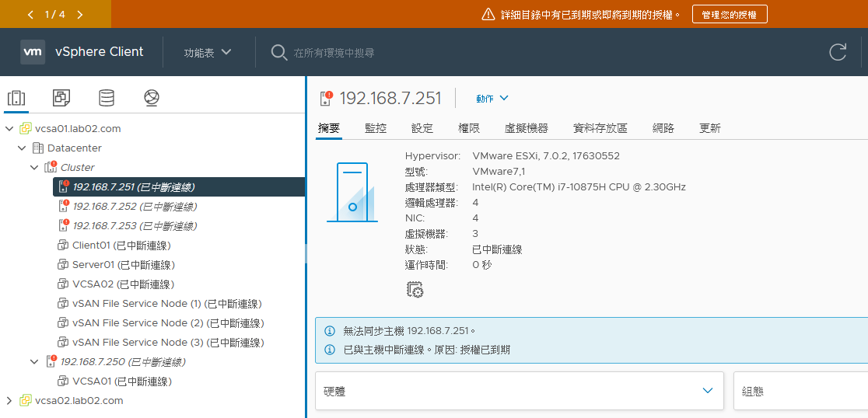Click the Client01 VM icon

[62, 246]
